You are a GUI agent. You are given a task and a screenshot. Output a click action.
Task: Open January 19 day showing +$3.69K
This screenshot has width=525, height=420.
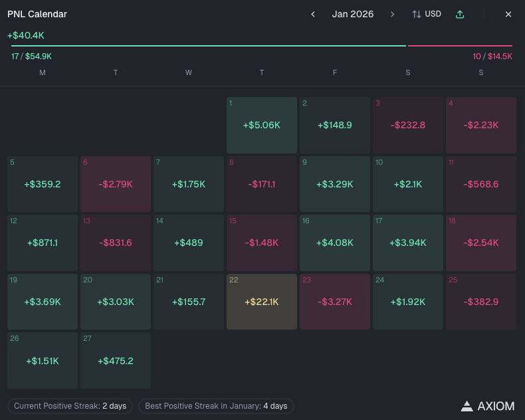point(43,301)
